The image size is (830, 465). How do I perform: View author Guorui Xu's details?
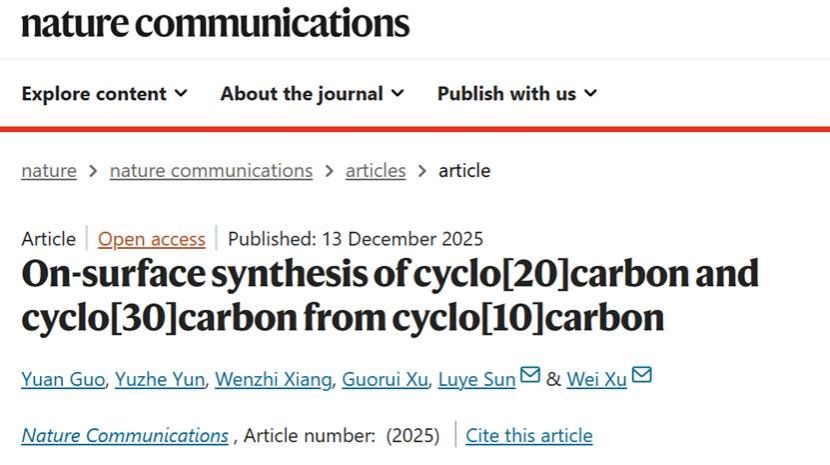[385, 379]
